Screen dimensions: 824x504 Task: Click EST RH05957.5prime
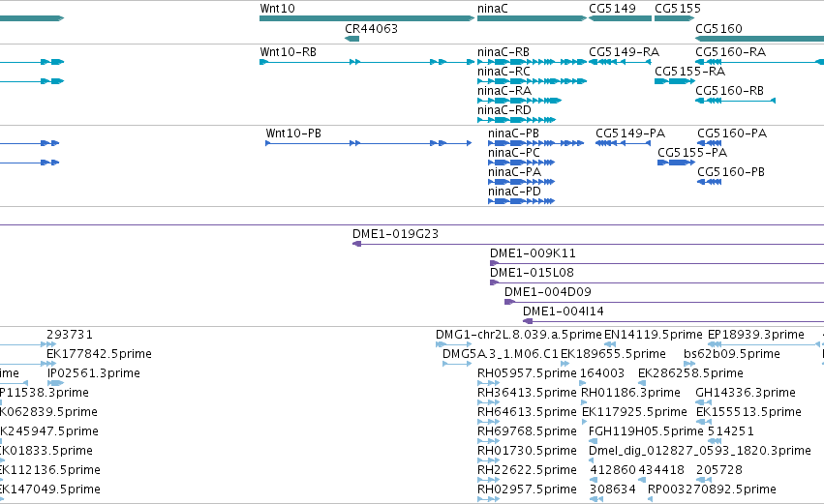click(488, 383)
